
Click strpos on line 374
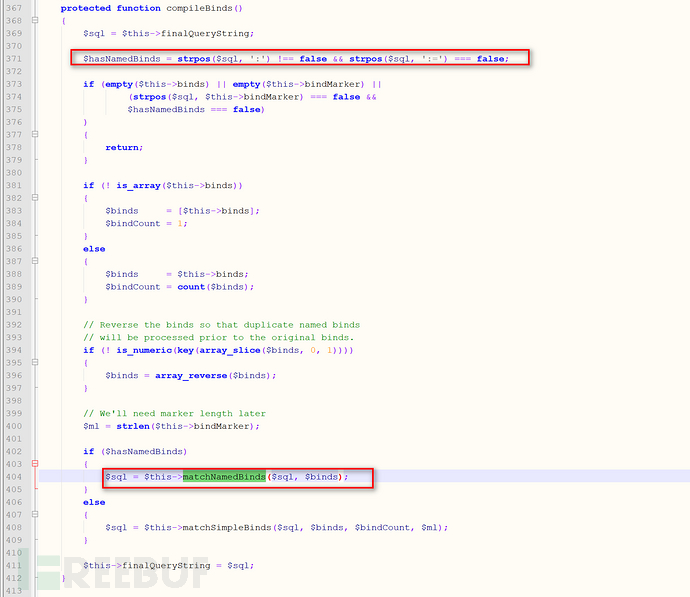pyautogui.click(x=149, y=97)
